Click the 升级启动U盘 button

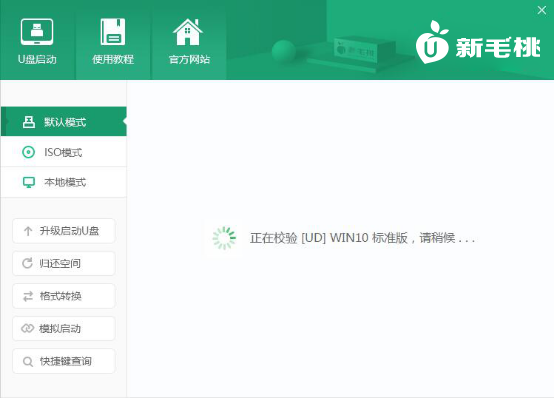(64, 231)
